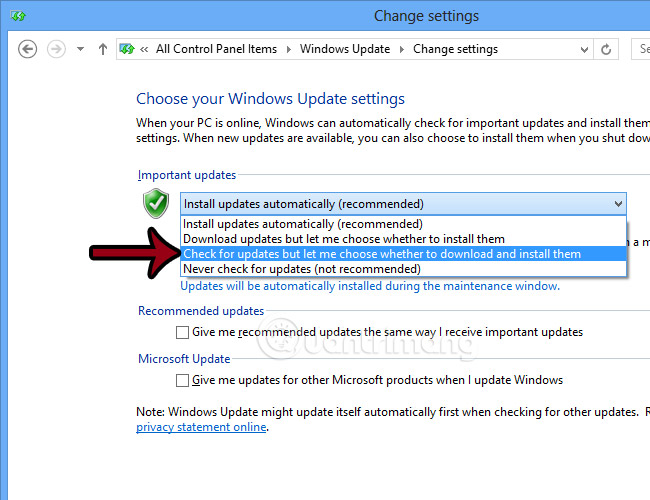
Task: Open the privacy statement online link
Action: 201,427
